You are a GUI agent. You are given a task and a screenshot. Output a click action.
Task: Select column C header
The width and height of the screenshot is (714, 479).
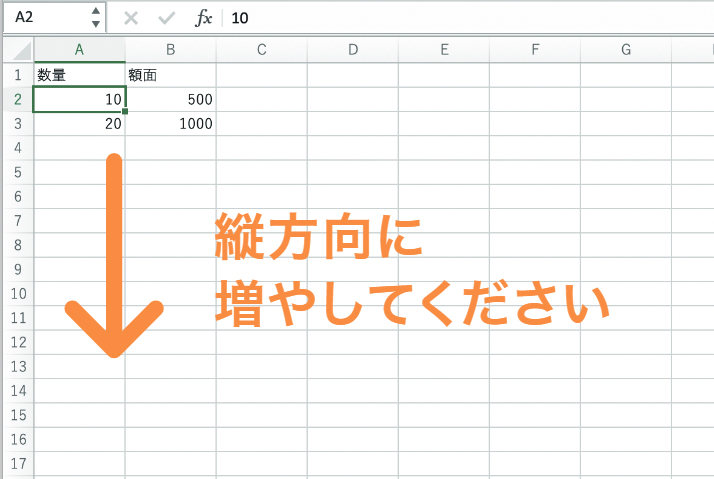(x=261, y=50)
